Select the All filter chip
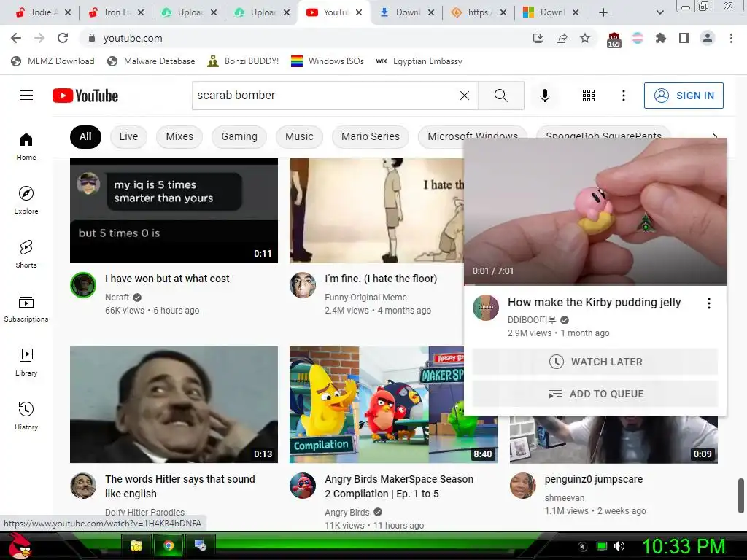The height and width of the screenshot is (560, 747). 85,136
